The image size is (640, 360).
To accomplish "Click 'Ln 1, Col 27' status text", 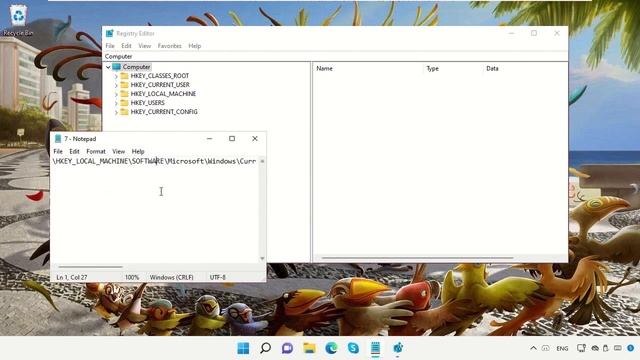I will click(x=71, y=277).
